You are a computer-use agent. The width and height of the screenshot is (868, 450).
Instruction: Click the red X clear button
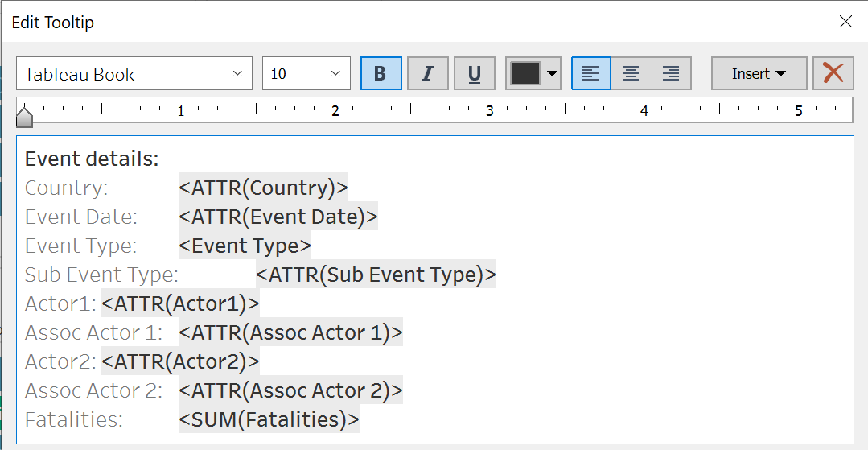[x=833, y=74]
